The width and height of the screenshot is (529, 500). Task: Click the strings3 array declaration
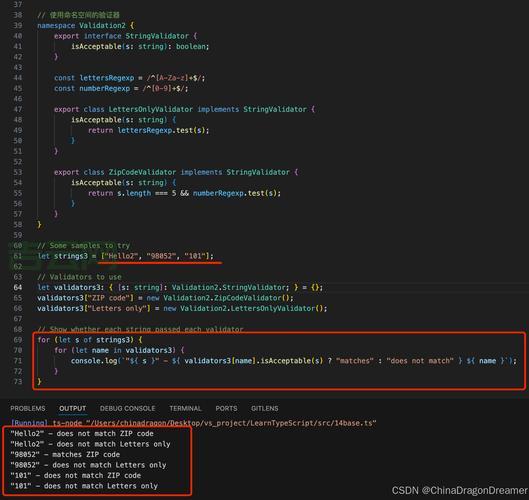pos(126,256)
